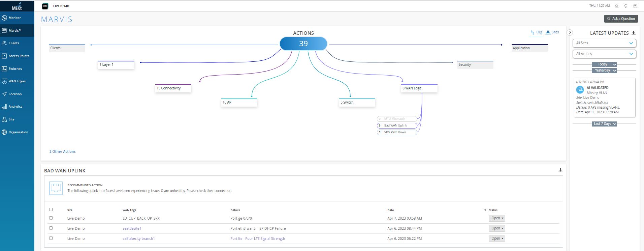Open Status dropdown for saltlakecity-branch1

tap(497, 239)
